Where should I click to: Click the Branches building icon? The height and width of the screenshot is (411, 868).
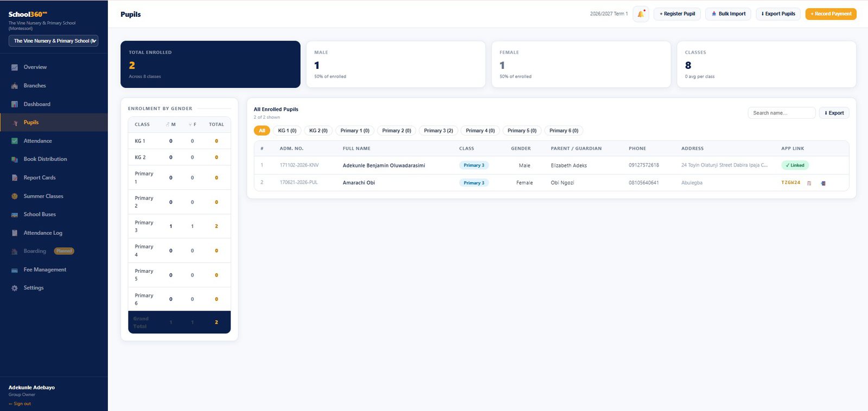tap(15, 86)
